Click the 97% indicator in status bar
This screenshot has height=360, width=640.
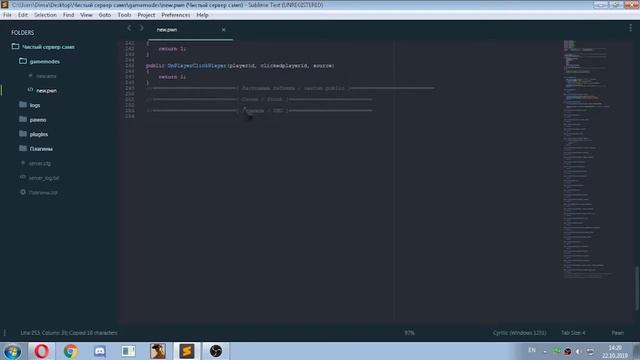coord(409,333)
